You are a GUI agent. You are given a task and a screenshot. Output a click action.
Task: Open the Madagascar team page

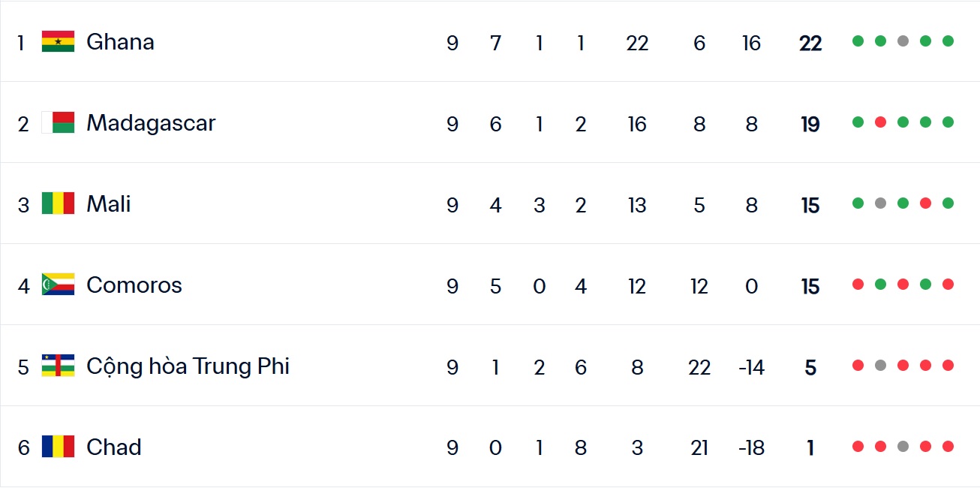point(151,122)
